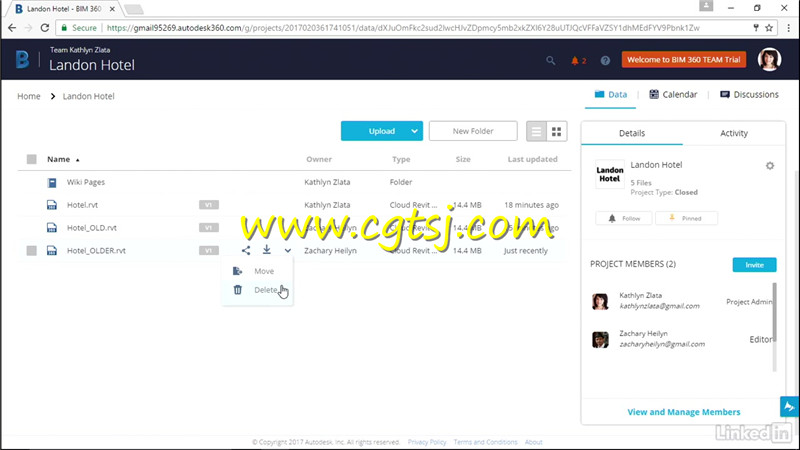The image size is (800, 450).
Task: Open the V1 version badge of Hotel.rvt
Action: 209,205
